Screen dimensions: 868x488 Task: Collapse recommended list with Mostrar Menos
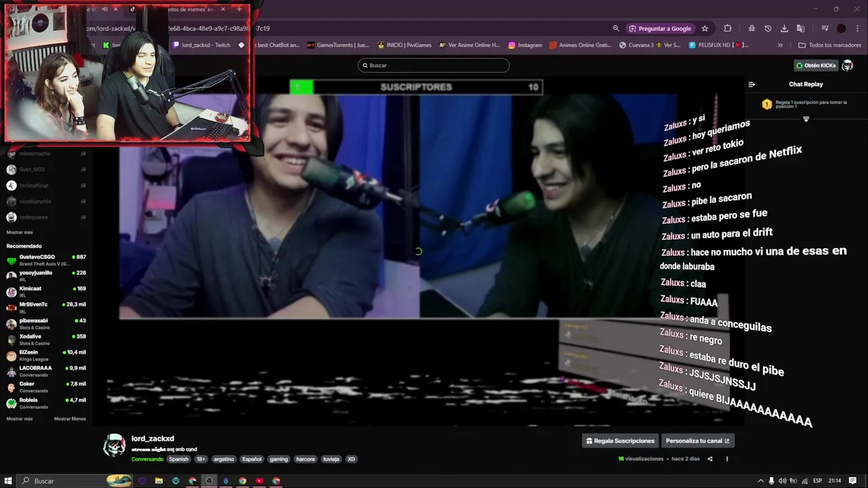70,419
